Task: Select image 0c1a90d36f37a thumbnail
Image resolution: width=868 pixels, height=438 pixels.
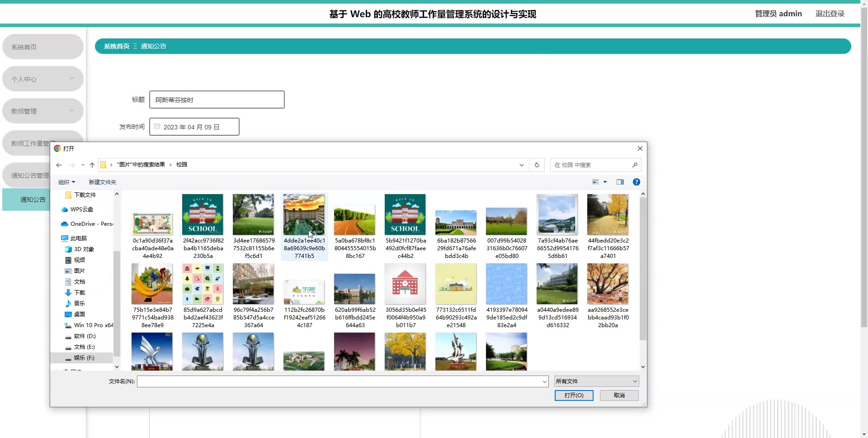Action: tap(152, 224)
